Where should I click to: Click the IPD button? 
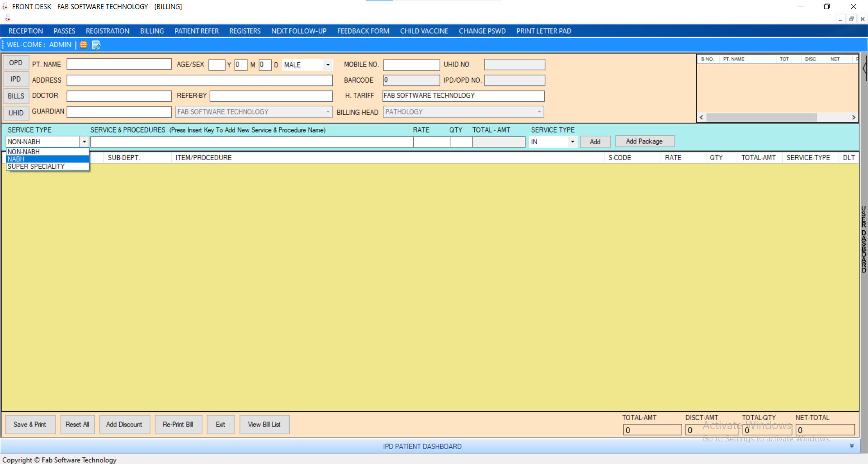16,79
